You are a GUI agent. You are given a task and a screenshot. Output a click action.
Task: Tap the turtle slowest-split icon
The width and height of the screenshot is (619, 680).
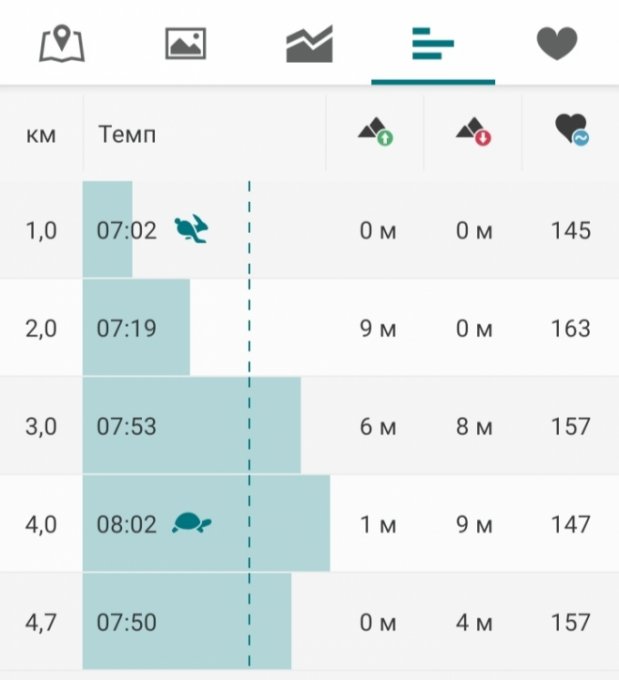[191, 523]
